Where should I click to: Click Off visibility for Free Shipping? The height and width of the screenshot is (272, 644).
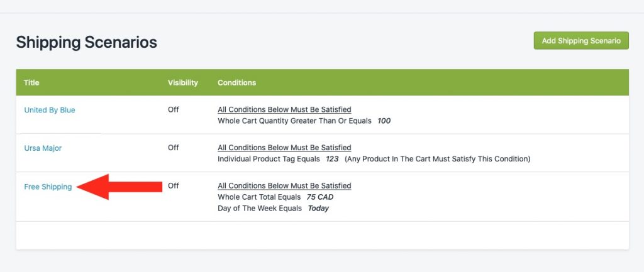[x=174, y=185]
